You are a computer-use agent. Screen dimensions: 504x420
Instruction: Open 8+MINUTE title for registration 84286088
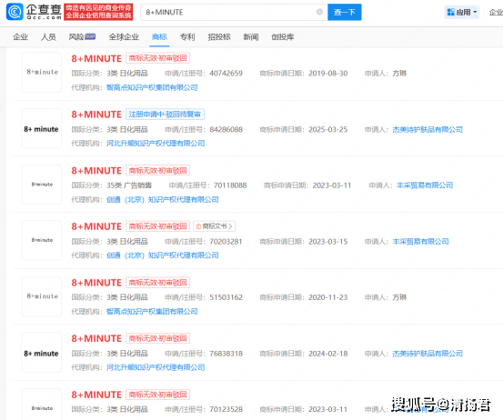96,115
